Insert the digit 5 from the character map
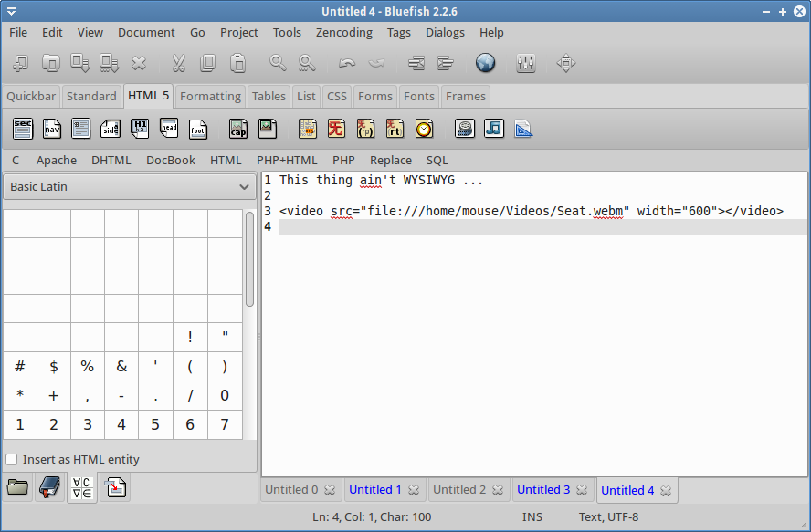Image resolution: width=811 pixels, height=532 pixels. pyautogui.click(x=155, y=424)
